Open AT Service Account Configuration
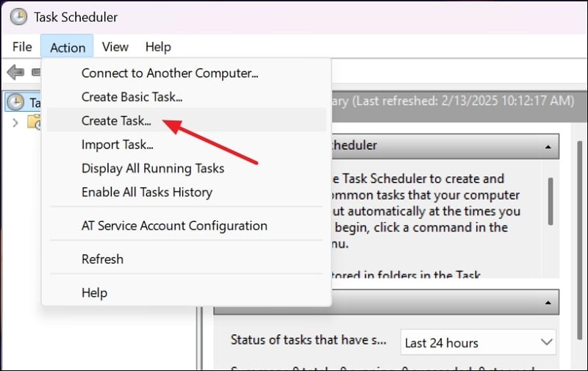 pyautogui.click(x=187, y=226)
